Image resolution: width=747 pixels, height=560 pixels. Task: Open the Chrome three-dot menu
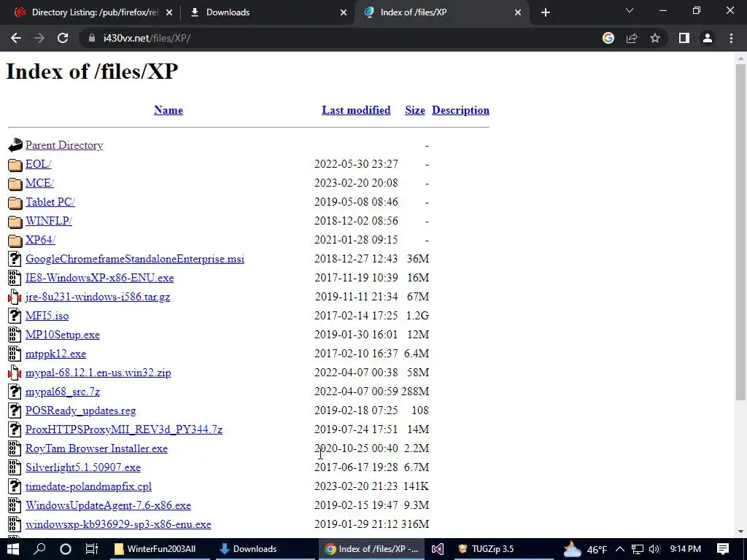[x=731, y=38]
